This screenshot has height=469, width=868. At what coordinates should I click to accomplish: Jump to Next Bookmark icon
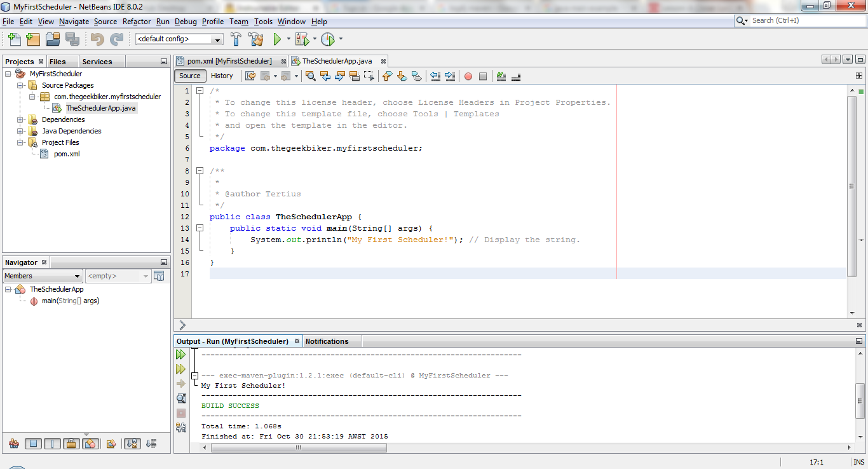[402, 76]
